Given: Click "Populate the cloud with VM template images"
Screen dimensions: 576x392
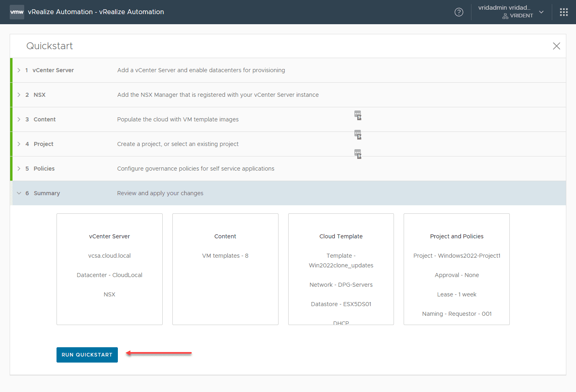Looking at the screenshot, I should [x=178, y=119].
